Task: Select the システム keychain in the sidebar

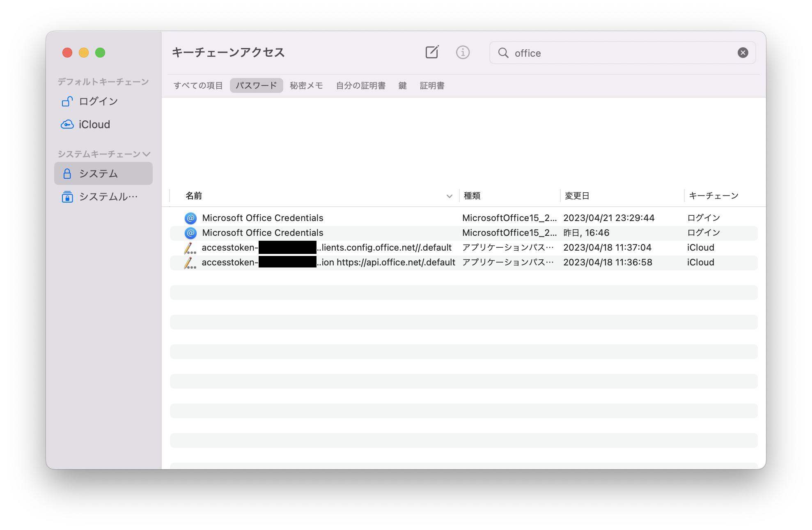Action: (x=103, y=173)
